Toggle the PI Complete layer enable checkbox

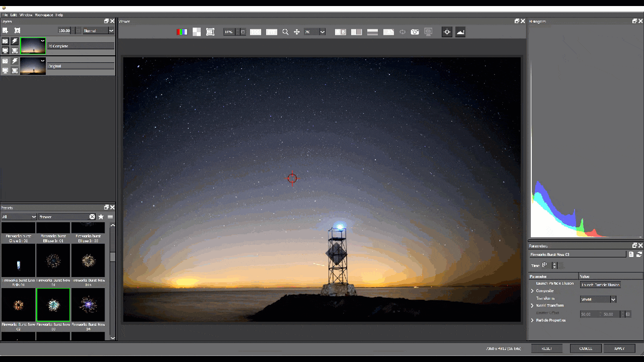tap(5, 41)
